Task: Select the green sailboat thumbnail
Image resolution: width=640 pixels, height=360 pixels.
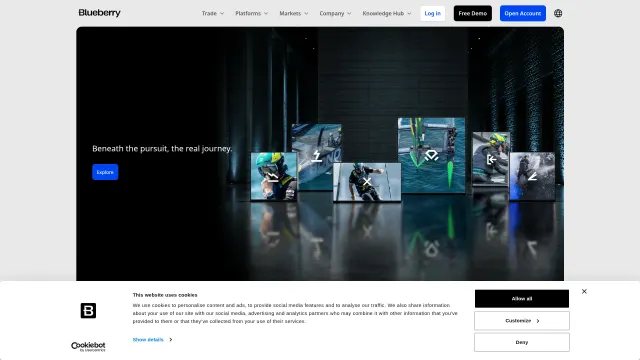Action: [x=431, y=155]
